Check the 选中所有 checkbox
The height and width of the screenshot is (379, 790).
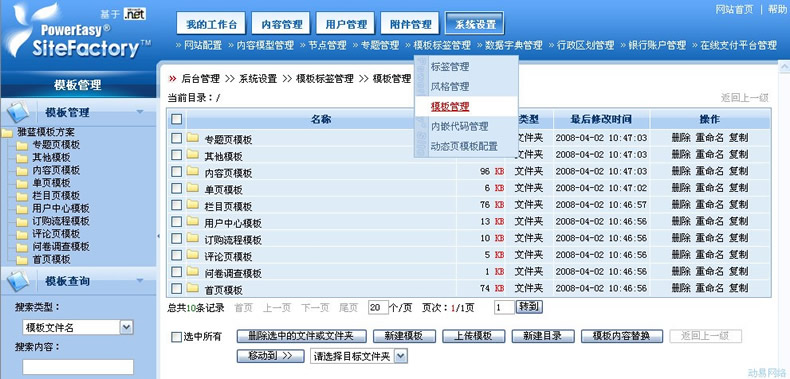(x=176, y=337)
